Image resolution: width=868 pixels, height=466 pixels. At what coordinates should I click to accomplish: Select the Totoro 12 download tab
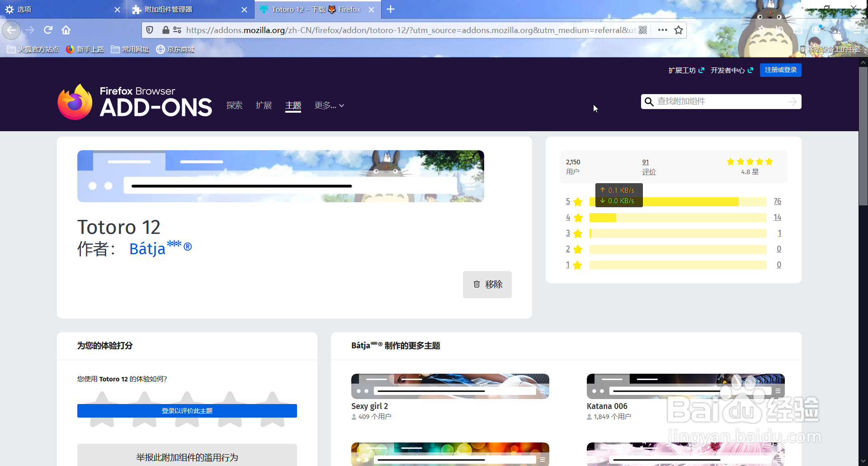317,9
